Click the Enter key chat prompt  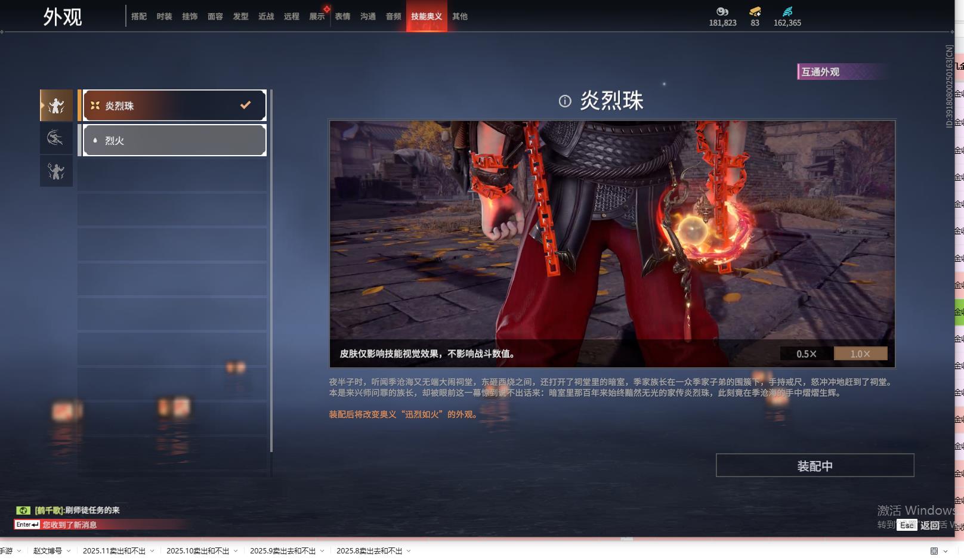pyautogui.click(x=27, y=525)
